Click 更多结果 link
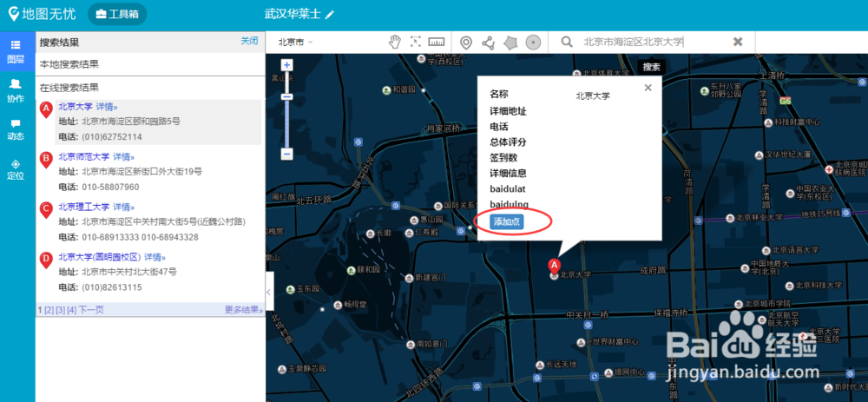Viewport: 868px width, 402px height. point(244,309)
